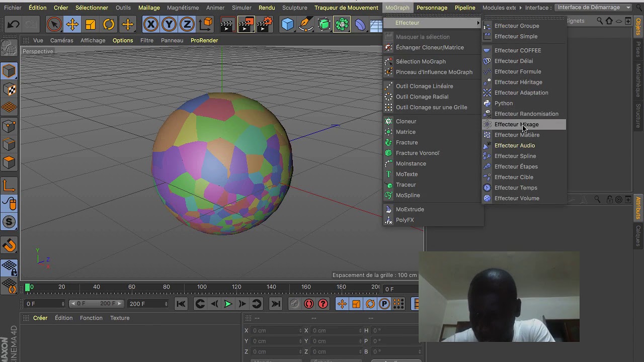
Task: Choose Effecteur Mixage from submenu
Action: (x=524, y=124)
